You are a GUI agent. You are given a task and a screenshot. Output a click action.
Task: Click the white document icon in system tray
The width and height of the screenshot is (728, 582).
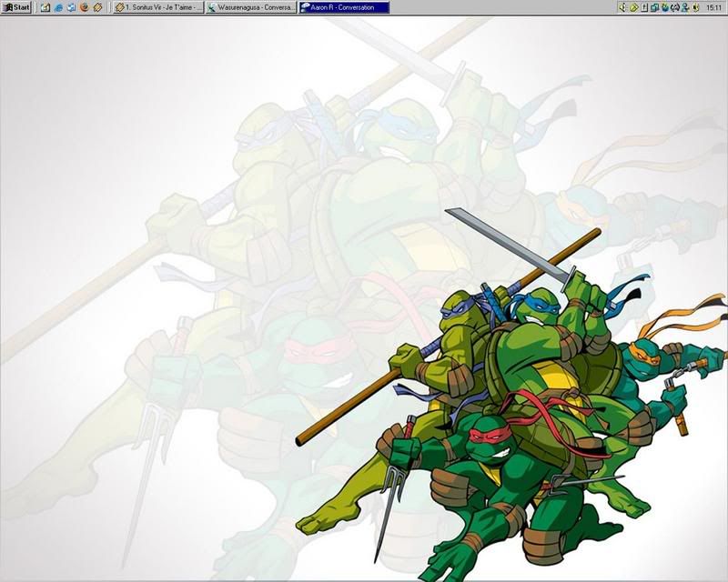tap(644, 7)
